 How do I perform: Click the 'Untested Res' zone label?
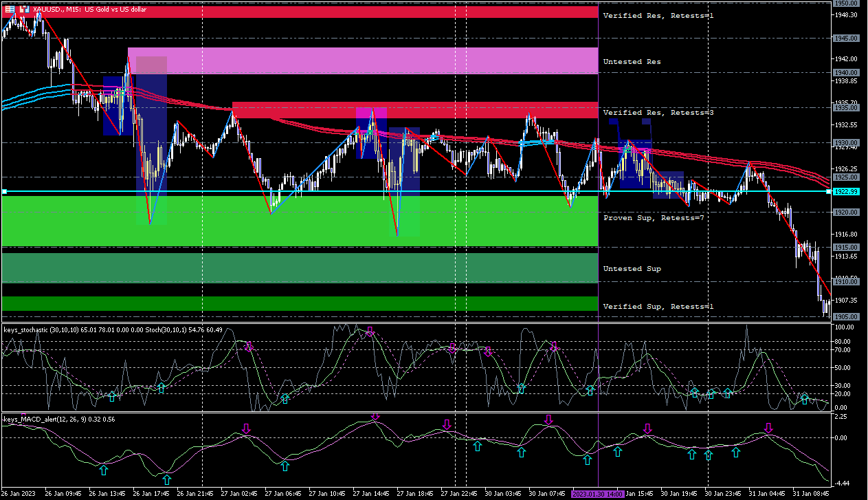632,62
